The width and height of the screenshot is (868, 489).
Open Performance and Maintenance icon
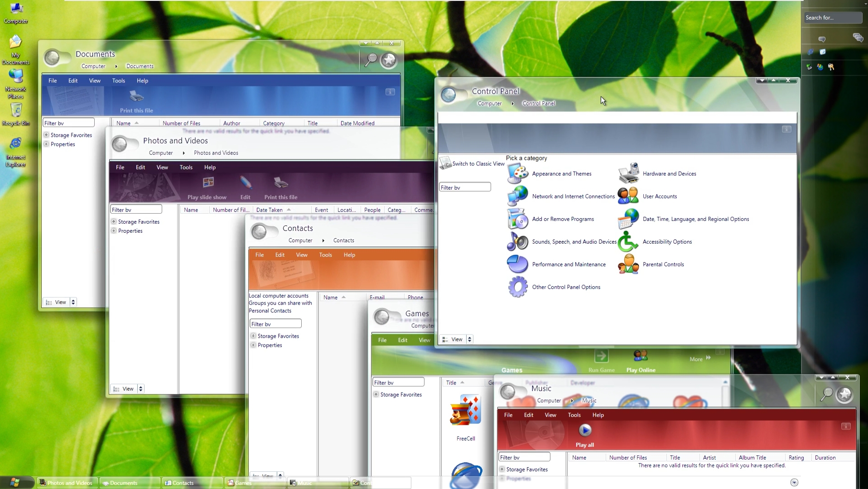[517, 264]
